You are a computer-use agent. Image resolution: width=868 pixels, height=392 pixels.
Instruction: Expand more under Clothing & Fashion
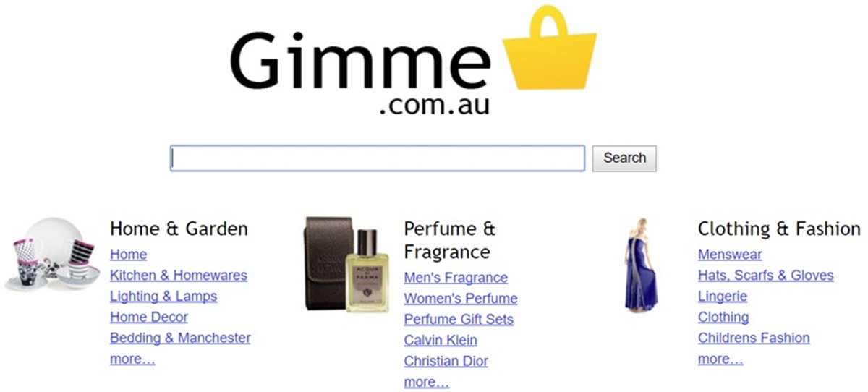point(720,359)
